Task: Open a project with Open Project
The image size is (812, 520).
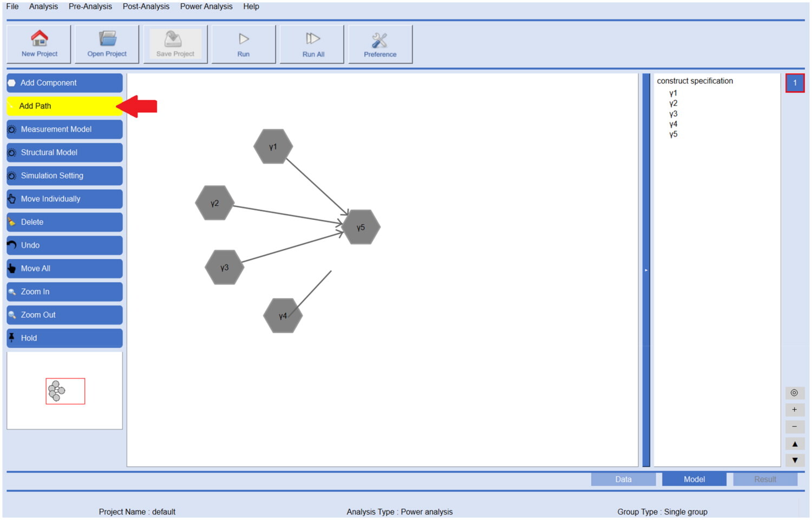Action: 107,44
